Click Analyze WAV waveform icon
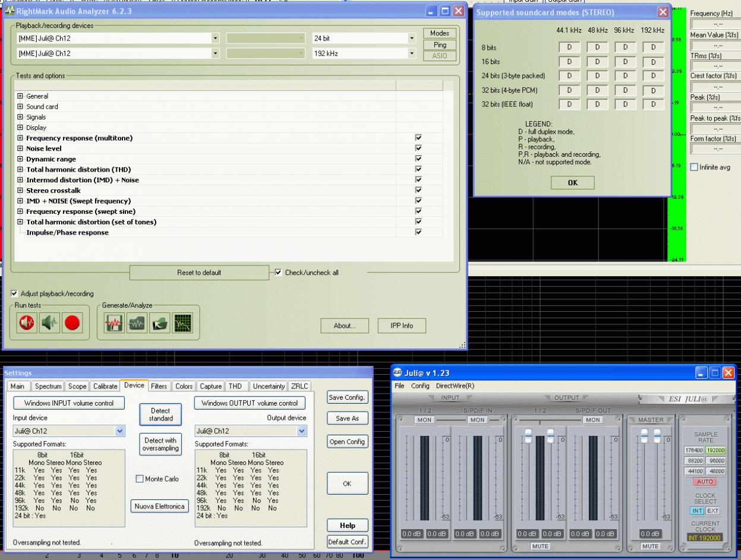The width and height of the screenshot is (741, 560). (x=137, y=323)
